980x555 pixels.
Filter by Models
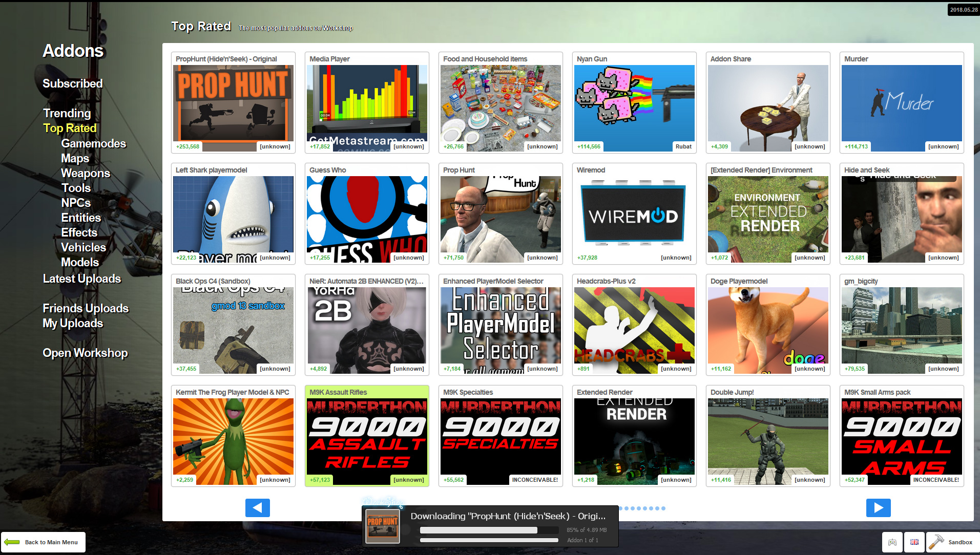tap(80, 262)
